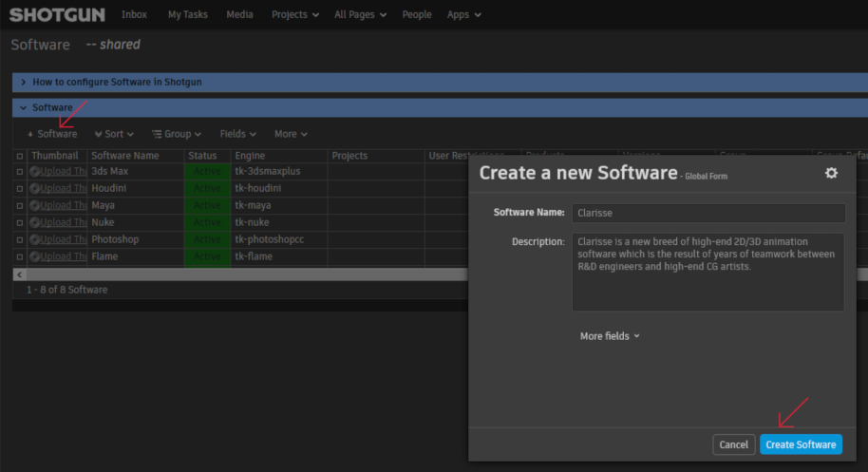The width and height of the screenshot is (868, 472).
Task: Click the horizontal scrollbar track of the table
Action: coord(246,274)
